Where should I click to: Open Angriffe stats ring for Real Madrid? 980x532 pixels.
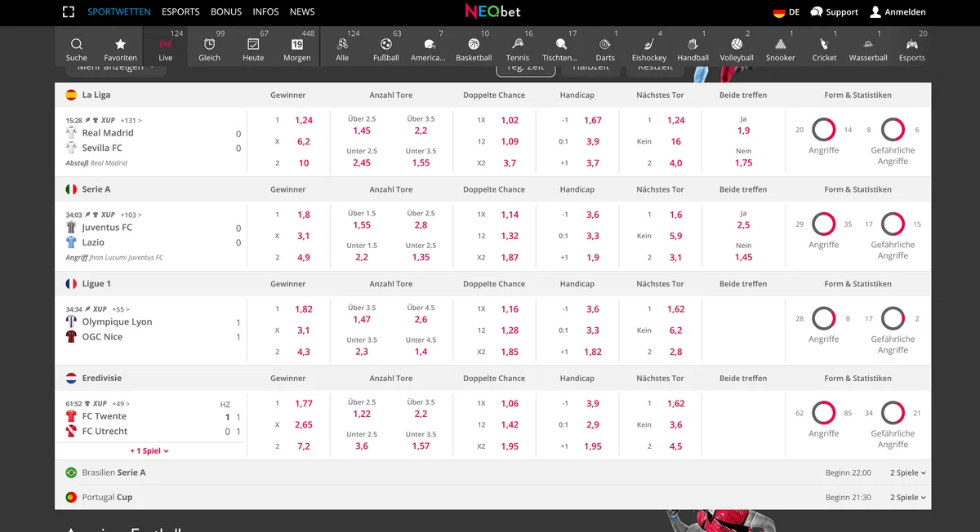coord(823,130)
